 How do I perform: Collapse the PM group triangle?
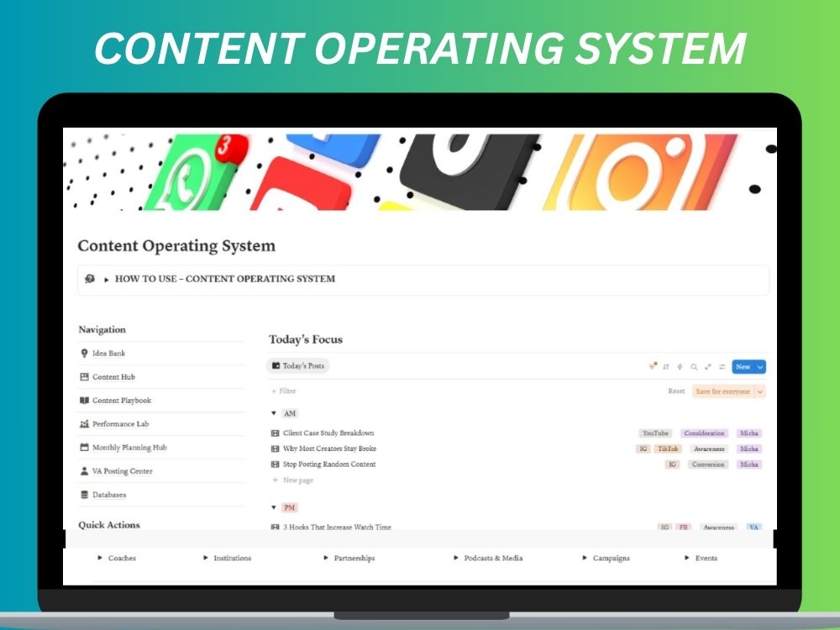274,507
